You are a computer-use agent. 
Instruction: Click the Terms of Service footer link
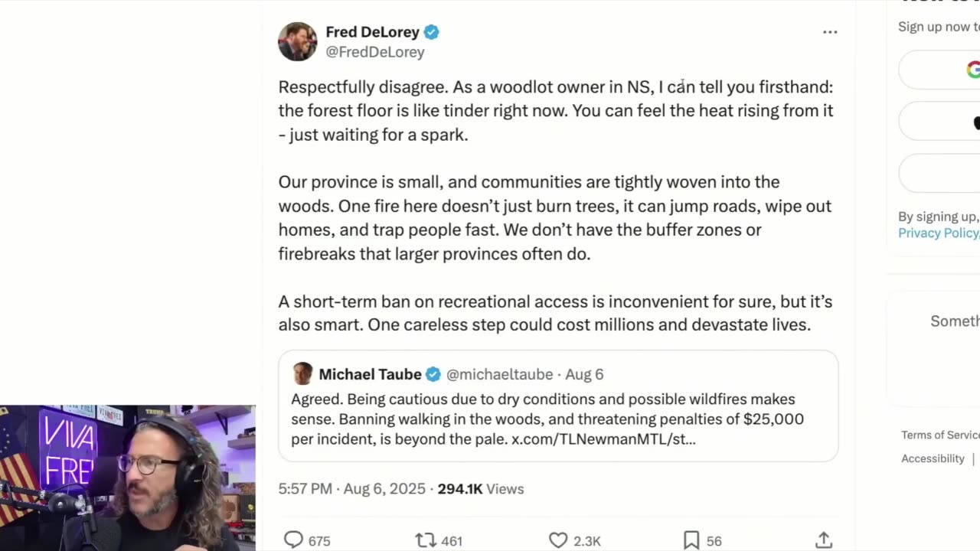point(940,435)
